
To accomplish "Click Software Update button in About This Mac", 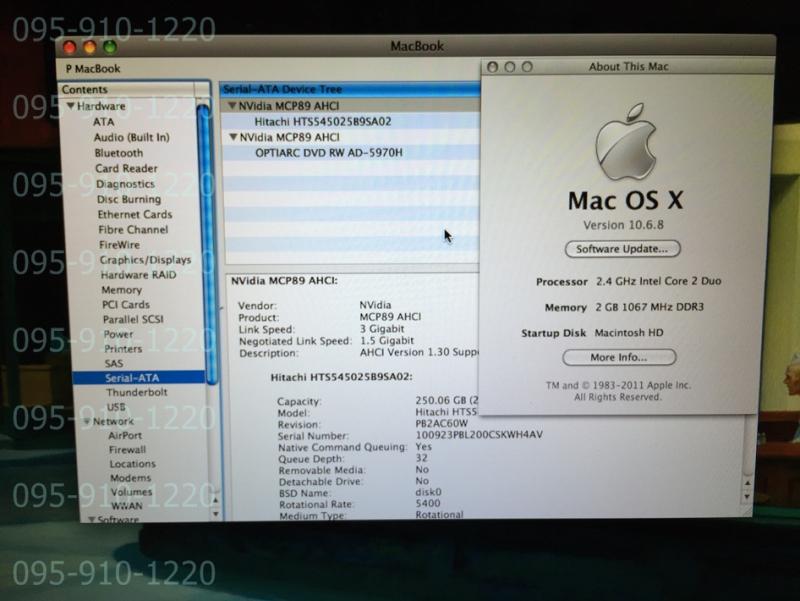I will (x=622, y=249).
